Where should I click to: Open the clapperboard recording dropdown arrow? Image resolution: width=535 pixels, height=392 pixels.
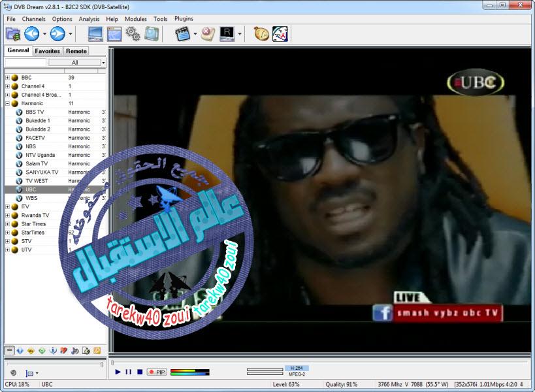[x=195, y=34]
